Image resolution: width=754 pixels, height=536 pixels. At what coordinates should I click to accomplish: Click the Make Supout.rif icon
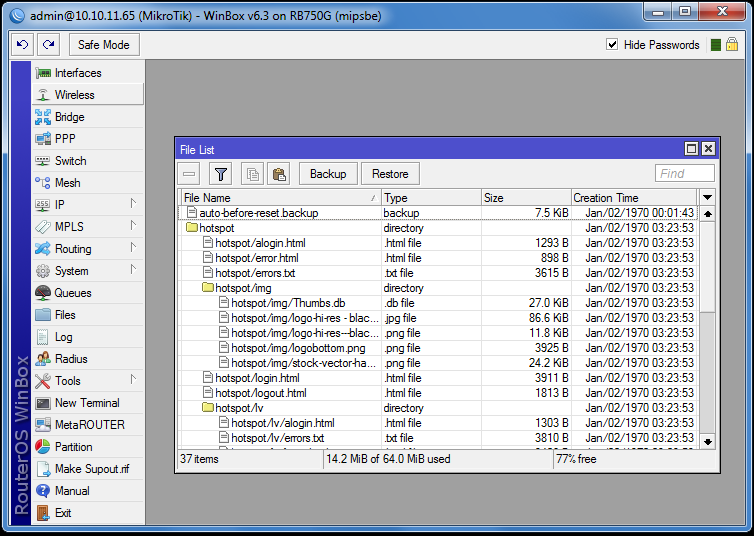43,469
